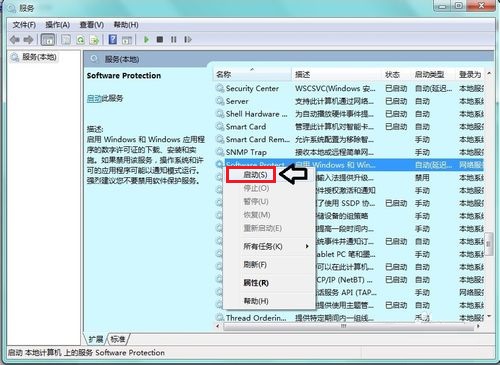Screen dimensions: 500x365
Task: Click the Restart Service toolbar icon
Action: (x=188, y=40)
